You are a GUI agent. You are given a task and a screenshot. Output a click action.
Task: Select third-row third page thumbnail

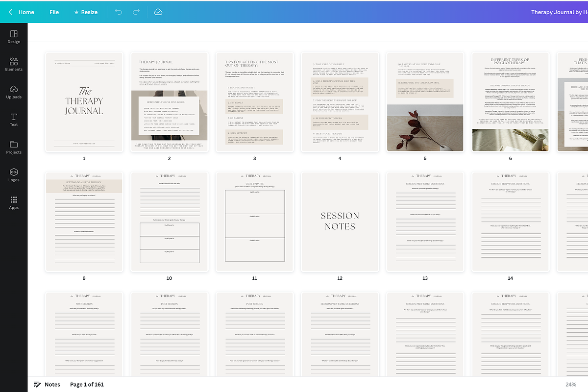[x=254, y=334]
